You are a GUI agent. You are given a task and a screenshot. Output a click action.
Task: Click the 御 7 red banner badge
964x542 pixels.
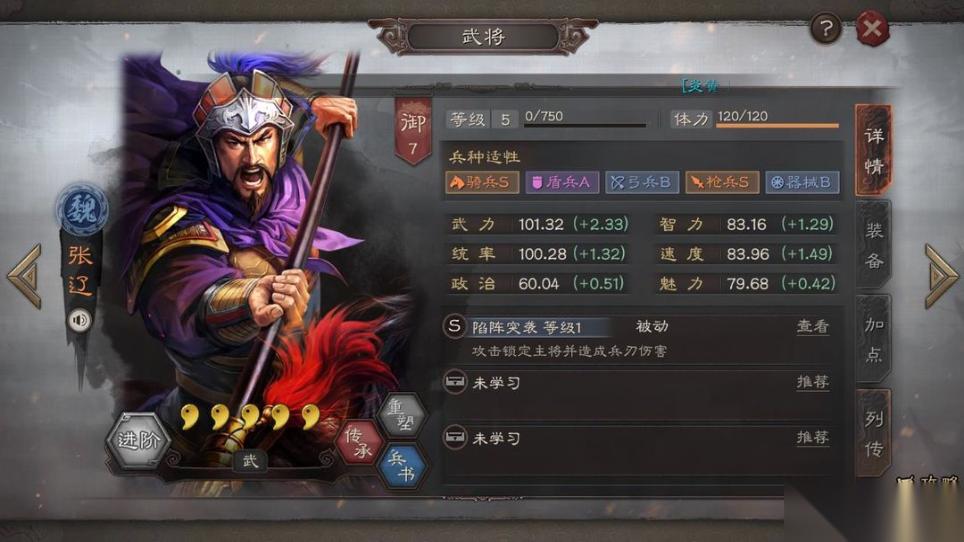[413, 130]
